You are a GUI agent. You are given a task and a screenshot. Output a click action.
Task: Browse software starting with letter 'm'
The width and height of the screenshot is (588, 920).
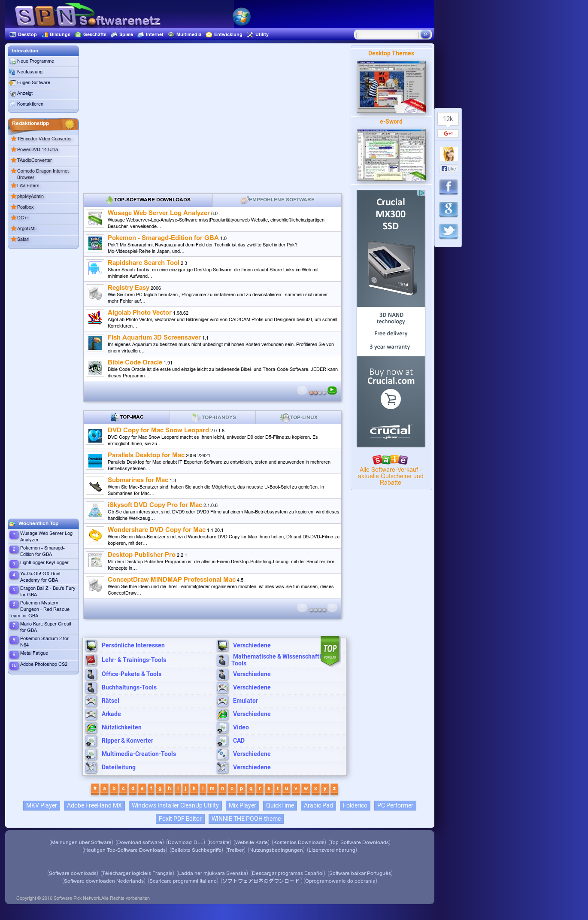coord(212,789)
